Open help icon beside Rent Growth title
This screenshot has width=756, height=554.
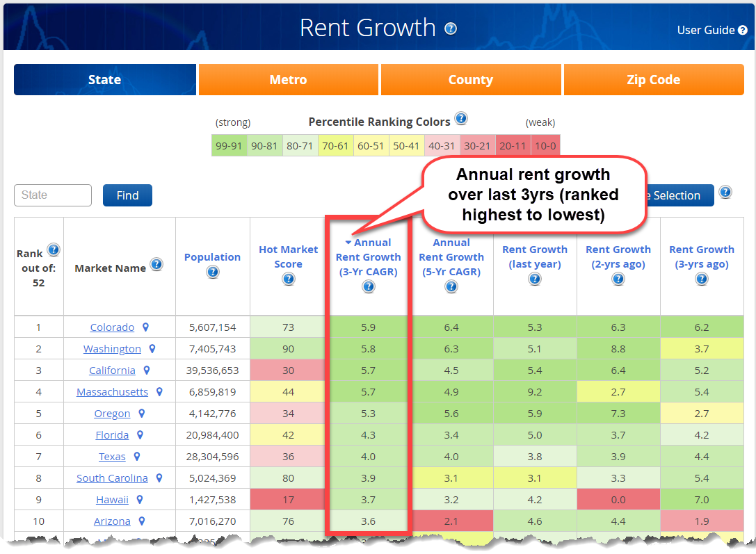(450, 29)
